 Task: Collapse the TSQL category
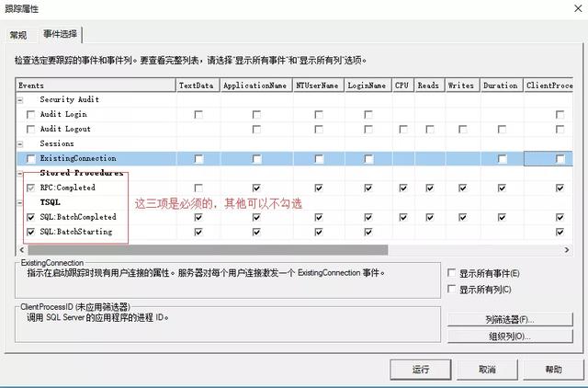coord(20,203)
